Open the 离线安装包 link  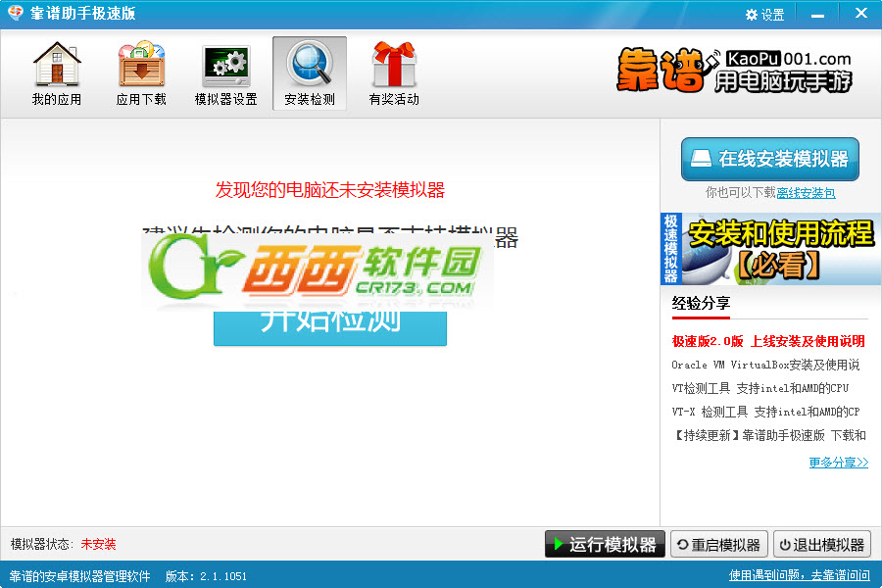(x=806, y=193)
